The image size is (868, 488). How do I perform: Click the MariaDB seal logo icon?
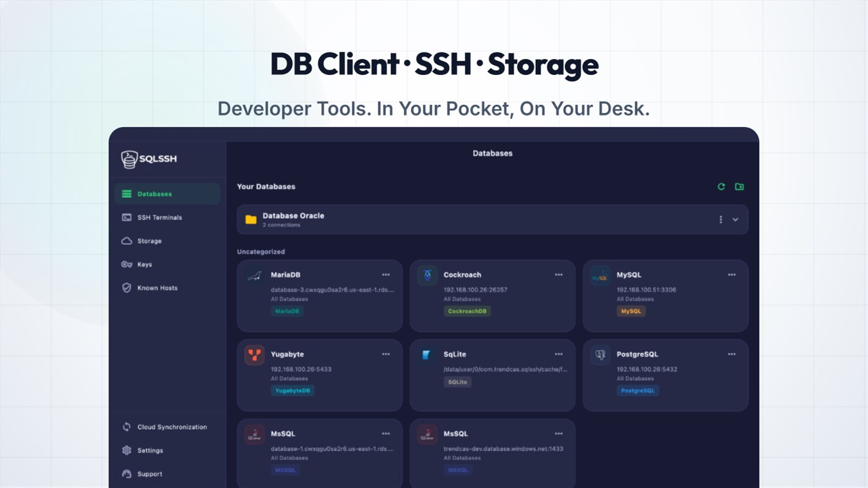click(x=254, y=276)
